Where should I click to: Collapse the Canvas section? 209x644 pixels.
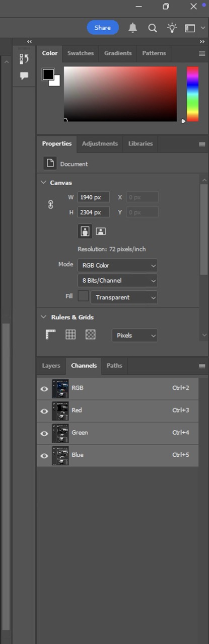pos(44,183)
